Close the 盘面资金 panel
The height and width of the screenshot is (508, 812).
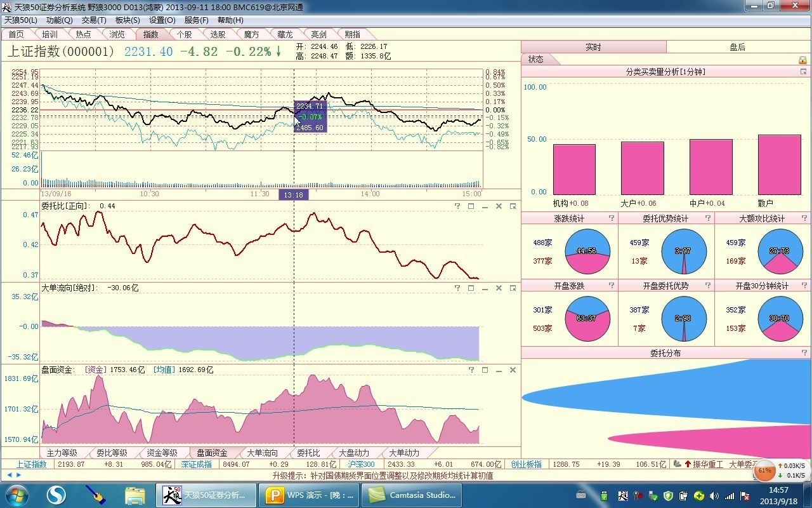click(513, 370)
